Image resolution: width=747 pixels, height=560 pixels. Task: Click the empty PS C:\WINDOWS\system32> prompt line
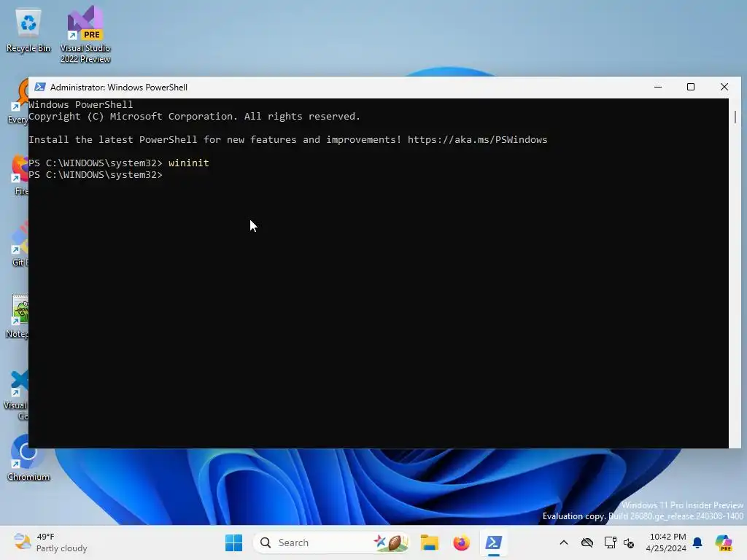pos(96,175)
